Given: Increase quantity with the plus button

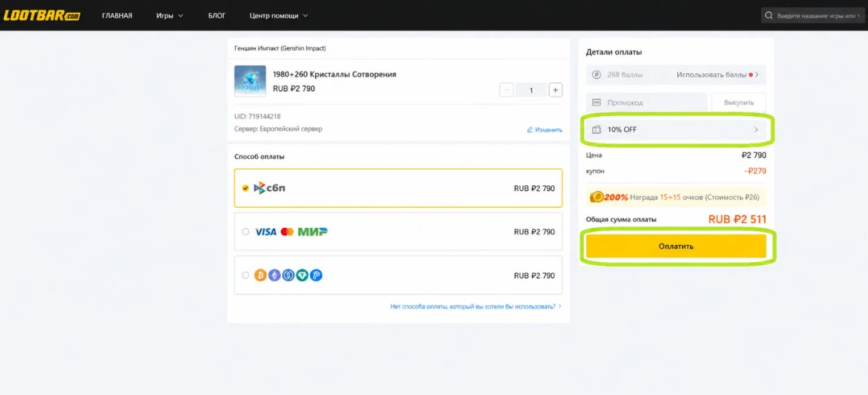Looking at the screenshot, I should pos(555,90).
